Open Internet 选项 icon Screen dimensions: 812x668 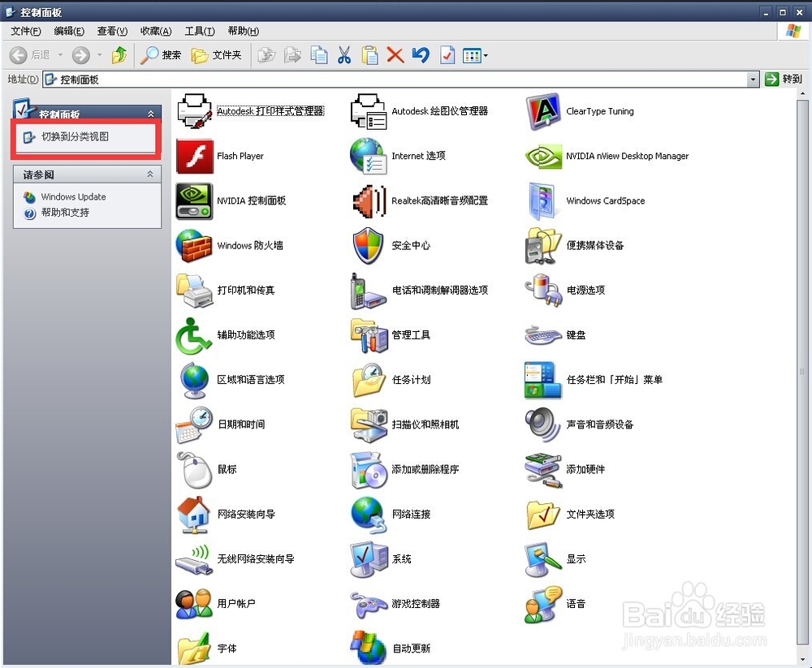coord(368,156)
